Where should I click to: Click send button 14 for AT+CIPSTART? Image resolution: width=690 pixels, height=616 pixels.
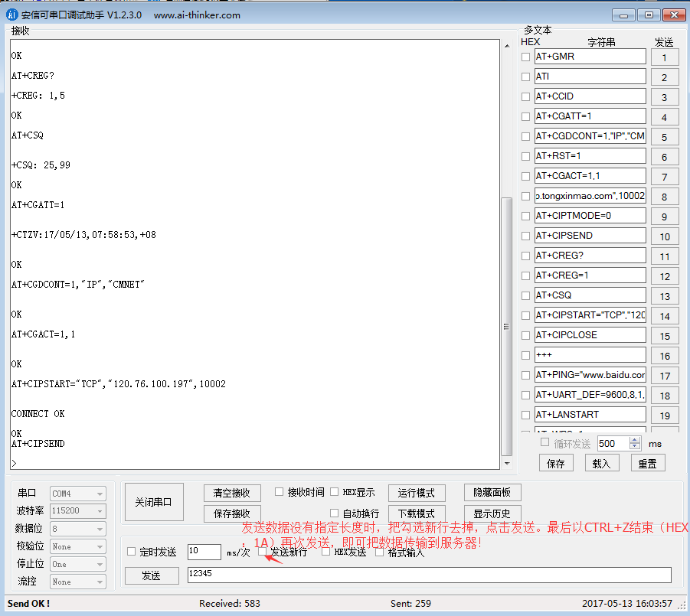[x=665, y=316]
